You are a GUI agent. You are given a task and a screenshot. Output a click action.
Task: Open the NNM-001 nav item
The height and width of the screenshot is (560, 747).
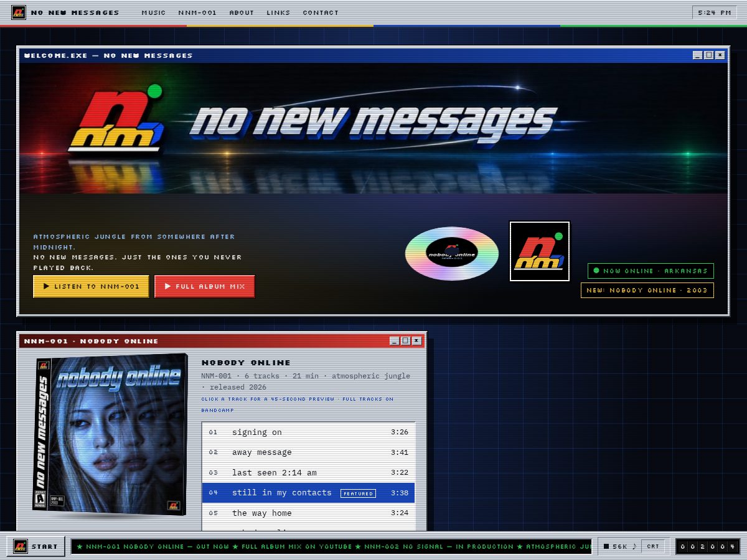197,12
